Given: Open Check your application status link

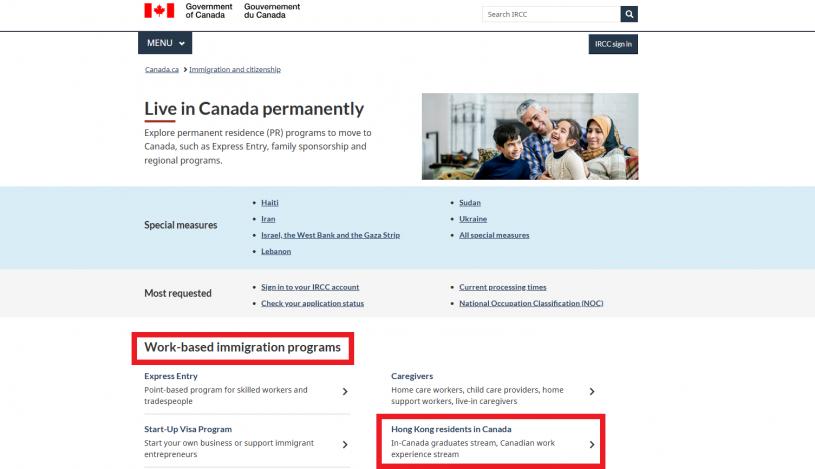Looking at the screenshot, I should (x=312, y=303).
